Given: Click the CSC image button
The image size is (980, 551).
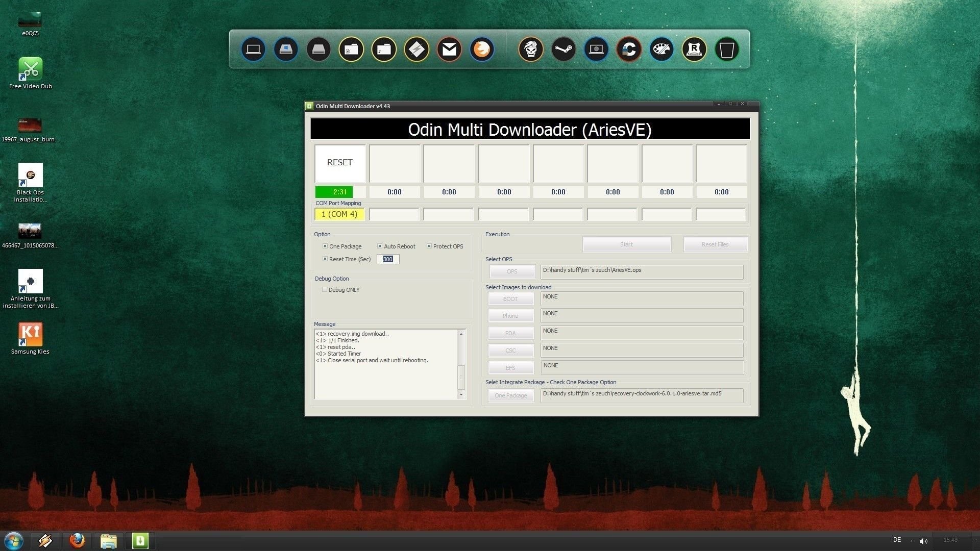Looking at the screenshot, I should pos(510,350).
